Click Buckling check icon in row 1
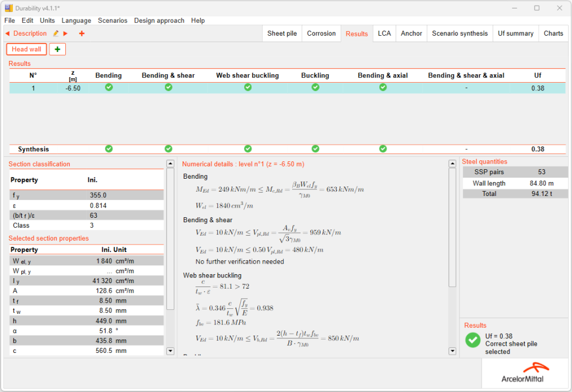 (316, 87)
